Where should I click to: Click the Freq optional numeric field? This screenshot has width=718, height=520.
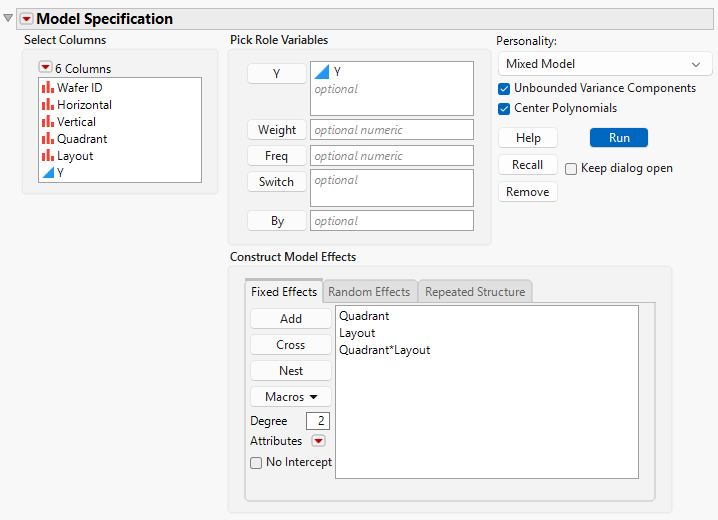coord(392,156)
